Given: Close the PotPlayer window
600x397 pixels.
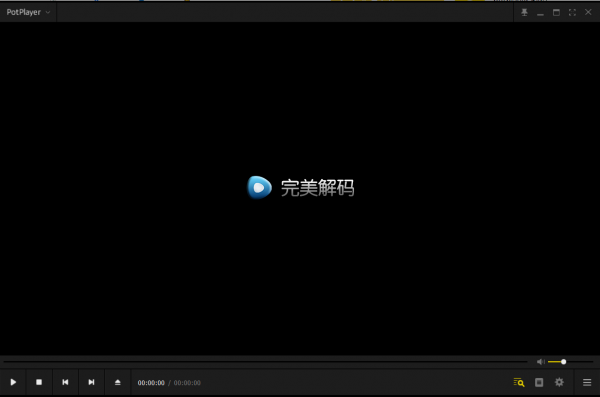Looking at the screenshot, I should pos(589,12).
